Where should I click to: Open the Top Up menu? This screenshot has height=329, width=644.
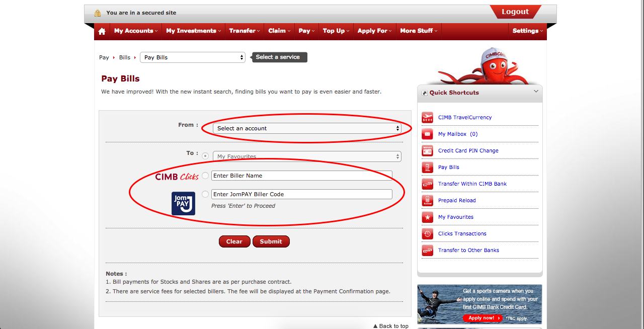click(x=336, y=31)
